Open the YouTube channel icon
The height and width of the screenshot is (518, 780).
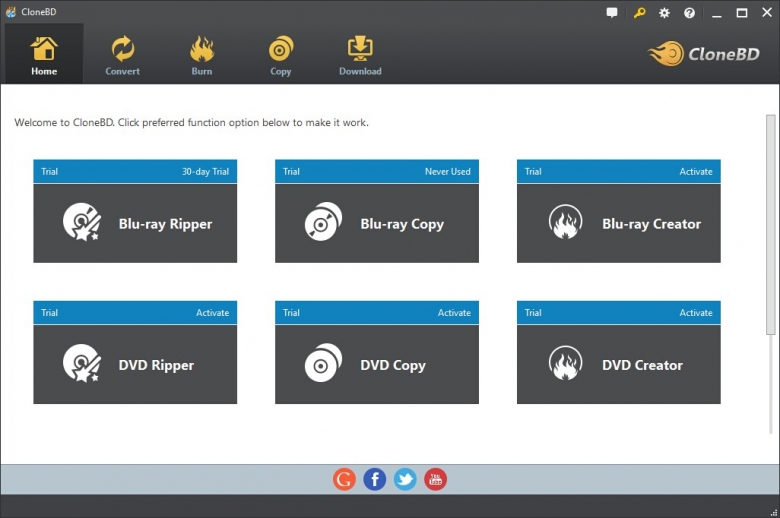(x=435, y=479)
